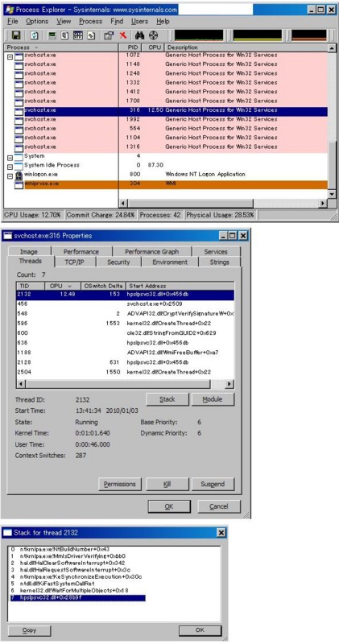Click the svchost.exe icon for PID 1148
339x644 pixels.
click(19, 64)
